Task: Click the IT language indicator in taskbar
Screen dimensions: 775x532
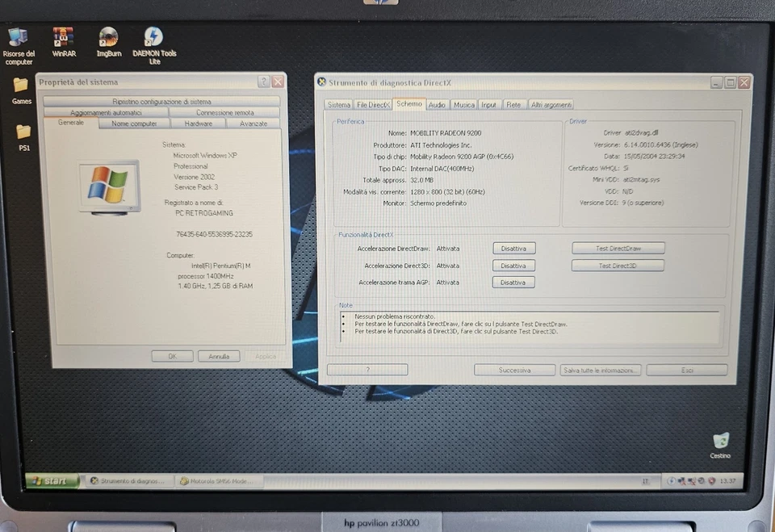Action: click(x=646, y=480)
